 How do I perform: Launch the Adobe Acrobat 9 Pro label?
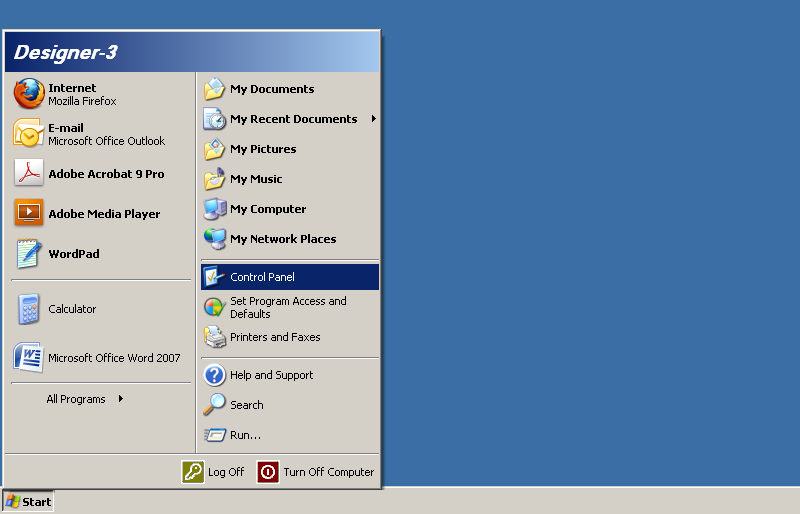point(106,174)
